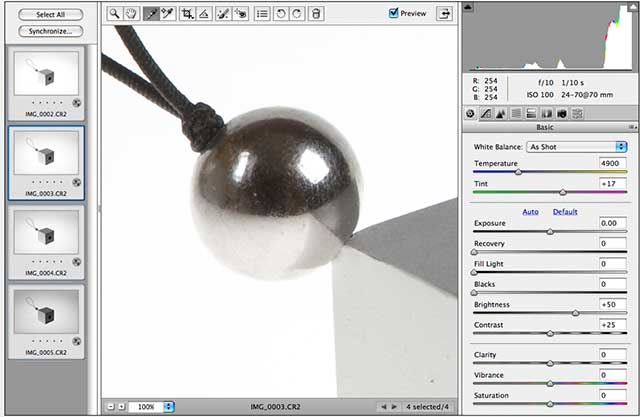Click the Auto link
640x417 pixels.
click(x=530, y=212)
